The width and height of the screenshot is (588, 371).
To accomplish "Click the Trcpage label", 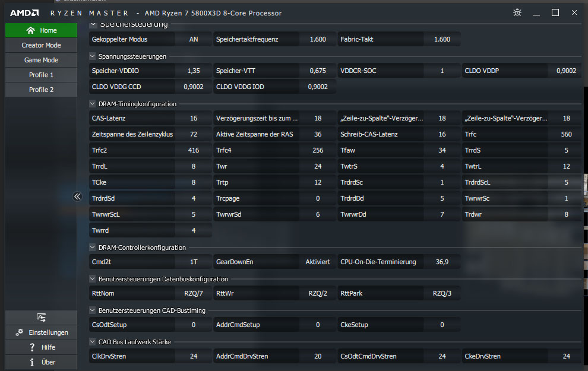I will point(227,199).
